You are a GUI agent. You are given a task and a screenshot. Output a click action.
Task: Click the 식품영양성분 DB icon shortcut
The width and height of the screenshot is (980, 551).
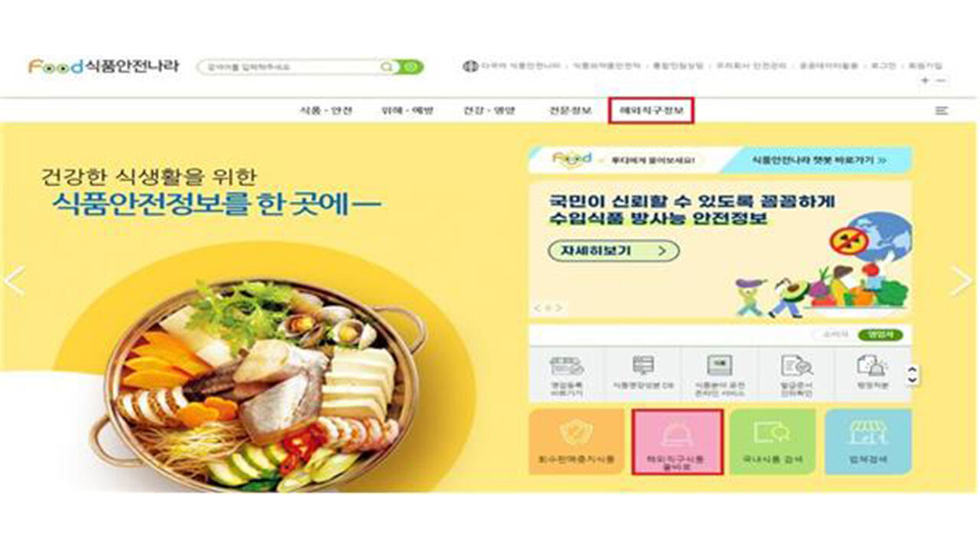point(642,372)
